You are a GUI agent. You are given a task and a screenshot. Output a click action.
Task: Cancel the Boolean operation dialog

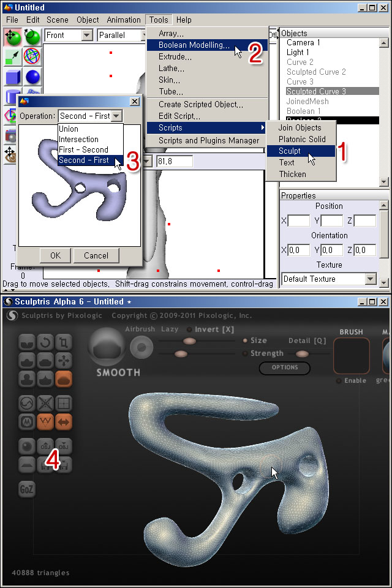96,255
